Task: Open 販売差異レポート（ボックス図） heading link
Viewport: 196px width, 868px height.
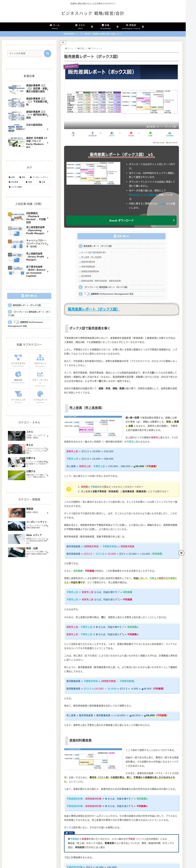Action: pyautogui.click(x=93, y=309)
